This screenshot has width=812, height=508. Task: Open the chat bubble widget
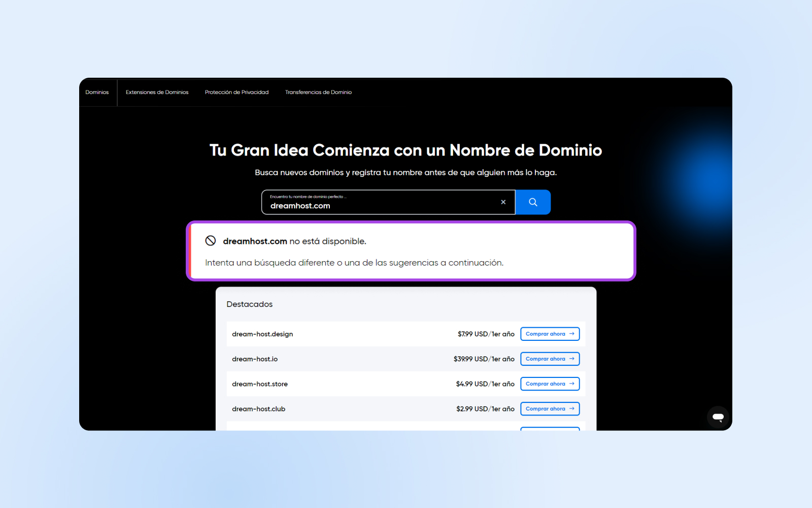(x=718, y=417)
